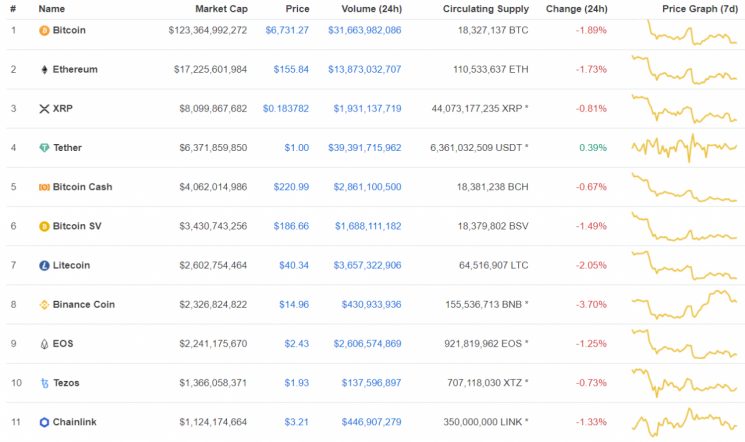
Task: Click the Bitcoin SV yellow coin icon
Action: (x=44, y=226)
